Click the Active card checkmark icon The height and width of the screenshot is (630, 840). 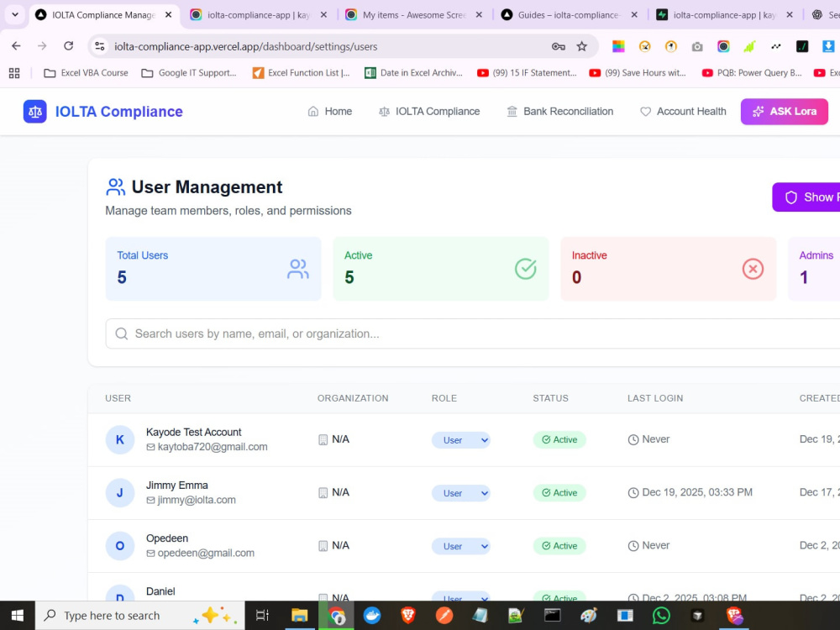click(526, 269)
